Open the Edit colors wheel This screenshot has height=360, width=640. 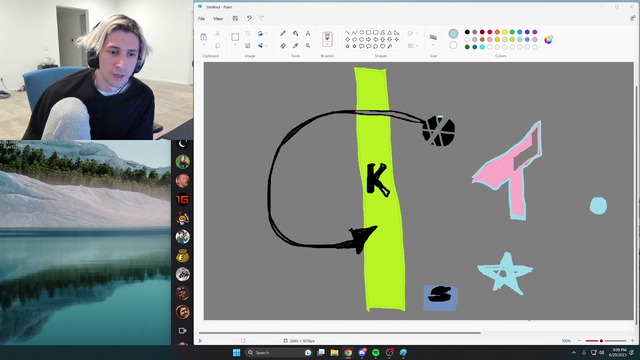coord(549,39)
